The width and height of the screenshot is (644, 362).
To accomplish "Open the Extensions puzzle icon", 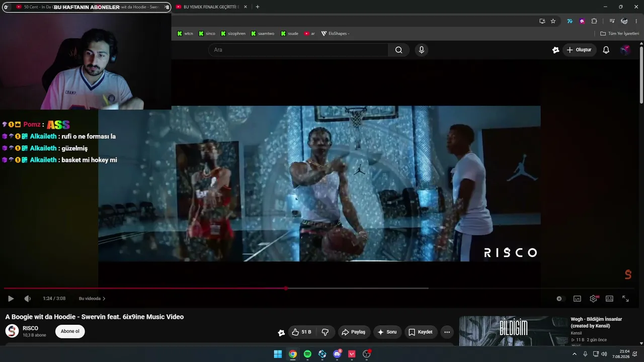I will click(594, 21).
